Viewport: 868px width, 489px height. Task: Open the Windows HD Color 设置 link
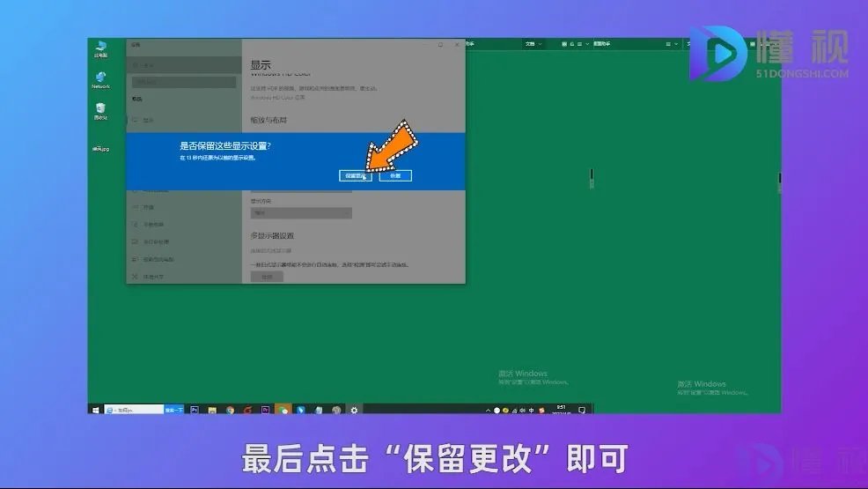pos(278,98)
